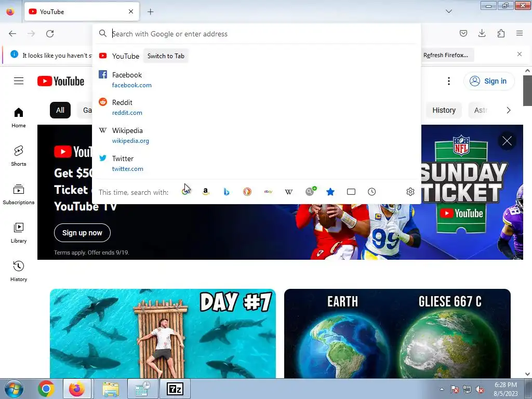Search bookmarks with the star icon
532x399 pixels.
pos(330,192)
